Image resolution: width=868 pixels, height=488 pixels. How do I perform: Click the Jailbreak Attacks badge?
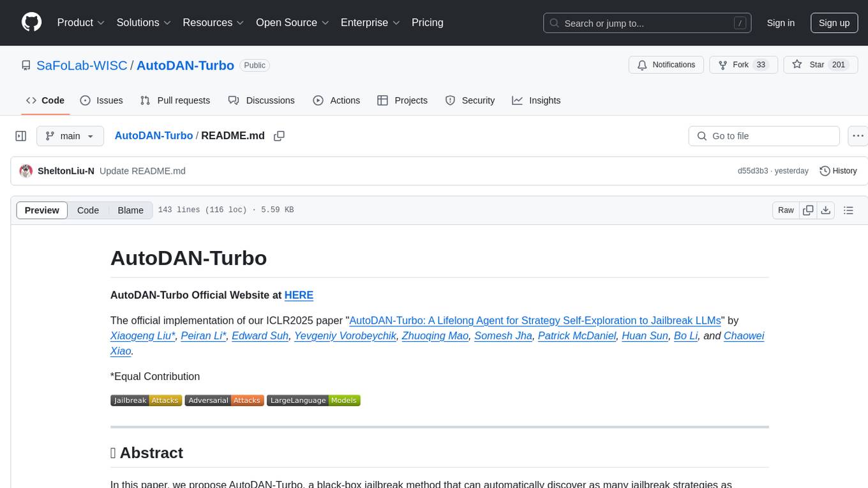[x=146, y=400]
